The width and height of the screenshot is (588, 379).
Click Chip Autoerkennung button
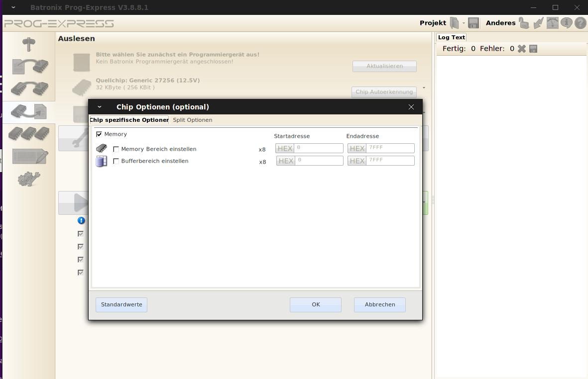tap(384, 92)
